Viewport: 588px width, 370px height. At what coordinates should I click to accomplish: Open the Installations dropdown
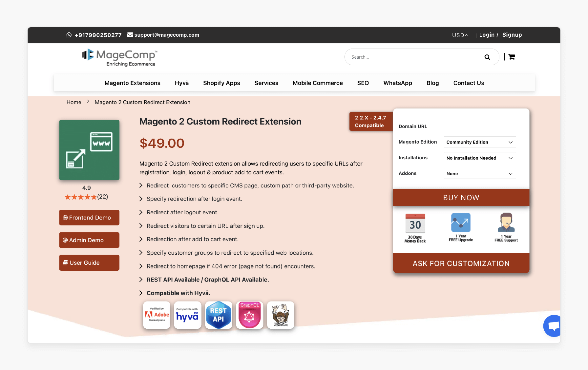tap(480, 158)
